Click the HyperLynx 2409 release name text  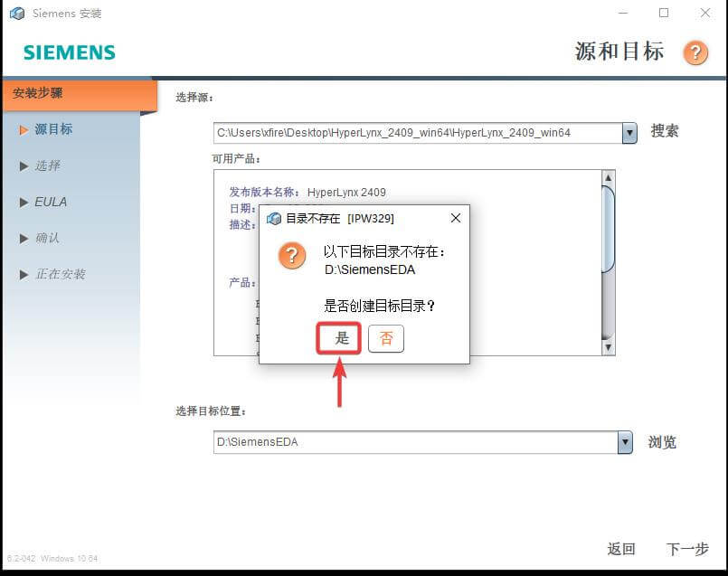click(346, 193)
